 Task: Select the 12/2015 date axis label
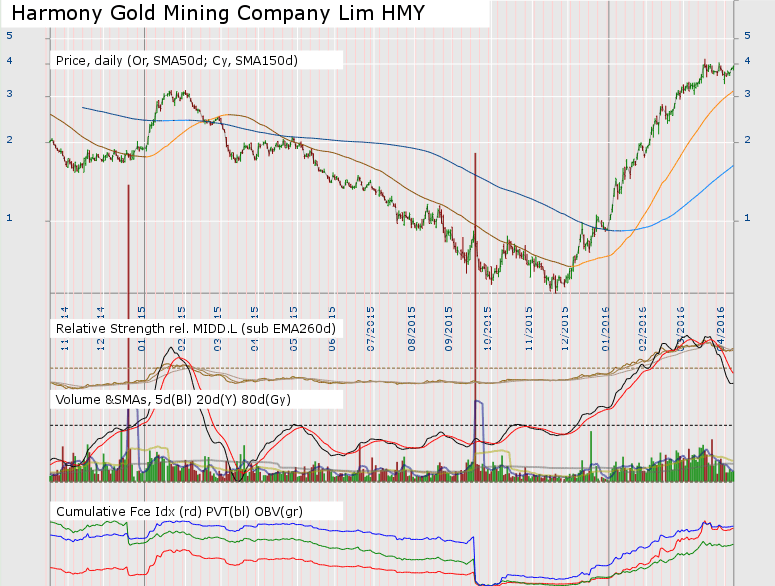coord(565,329)
